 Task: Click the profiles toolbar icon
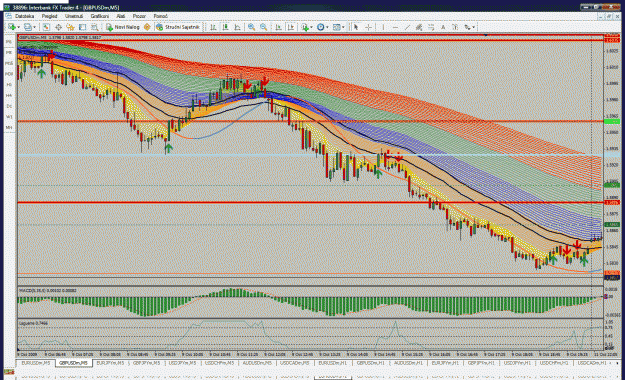(x=28, y=27)
